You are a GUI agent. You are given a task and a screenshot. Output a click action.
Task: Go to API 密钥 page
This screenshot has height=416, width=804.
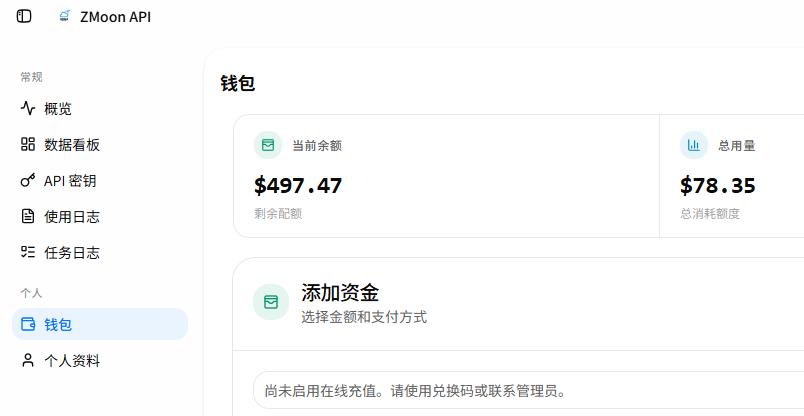click(100, 181)
